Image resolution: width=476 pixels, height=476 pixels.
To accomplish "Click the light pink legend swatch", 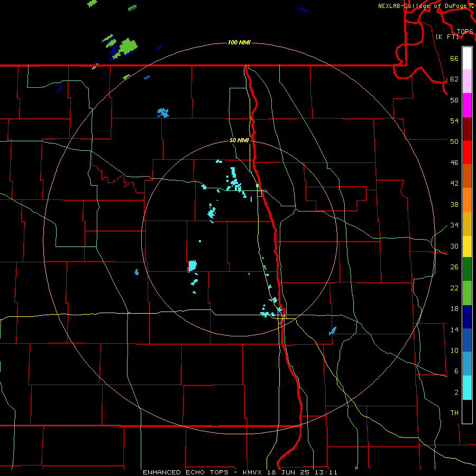I will (467, 81).
